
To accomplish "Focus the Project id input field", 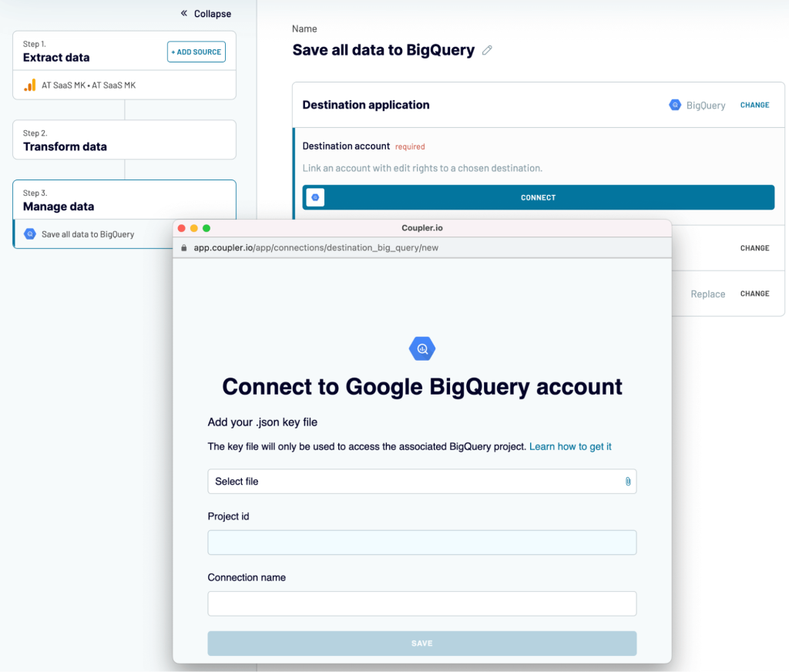I will tap(421, 542).
